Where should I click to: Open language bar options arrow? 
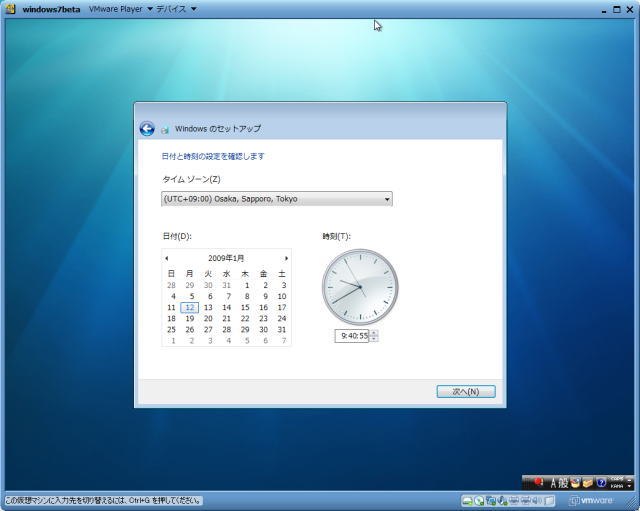[x=629, y=486]
